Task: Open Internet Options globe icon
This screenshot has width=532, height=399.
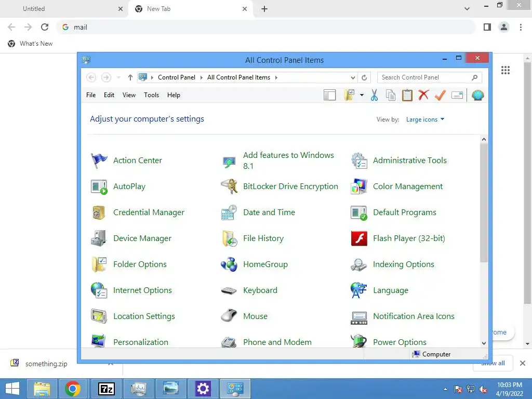Action: 99,290
